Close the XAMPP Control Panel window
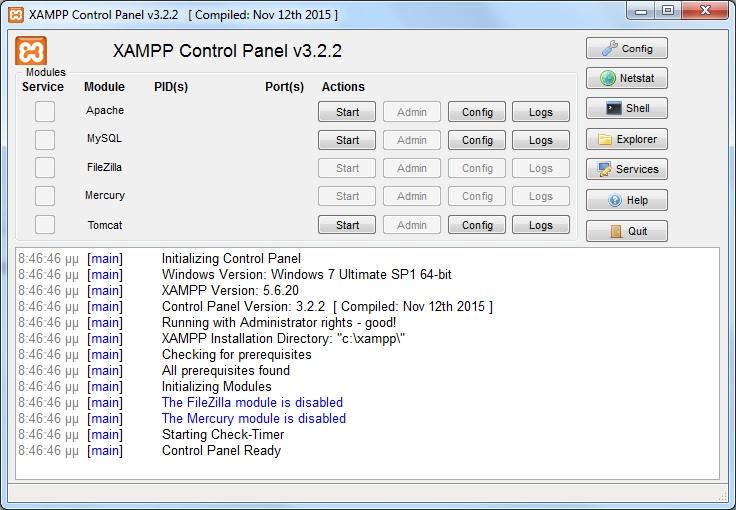The width and height of the screenshot is (736, 510). click(705, 11)
